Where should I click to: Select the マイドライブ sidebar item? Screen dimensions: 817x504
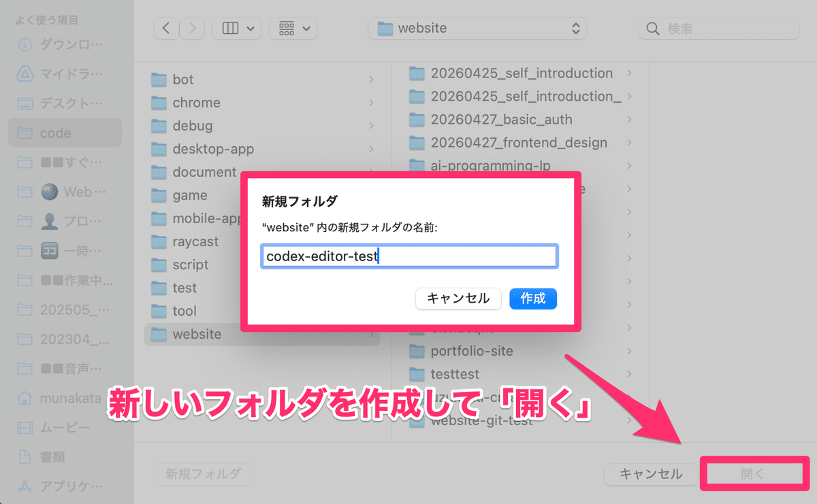point(65,75)
